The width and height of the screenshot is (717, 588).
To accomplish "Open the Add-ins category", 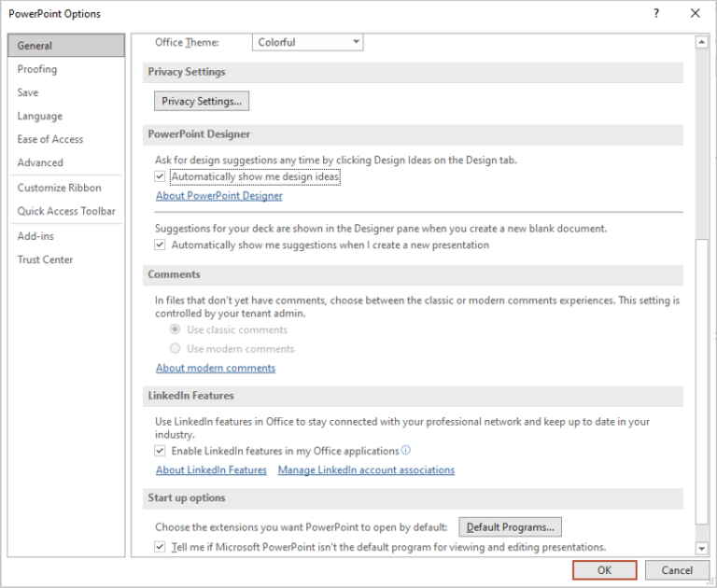I will [66, 236].
